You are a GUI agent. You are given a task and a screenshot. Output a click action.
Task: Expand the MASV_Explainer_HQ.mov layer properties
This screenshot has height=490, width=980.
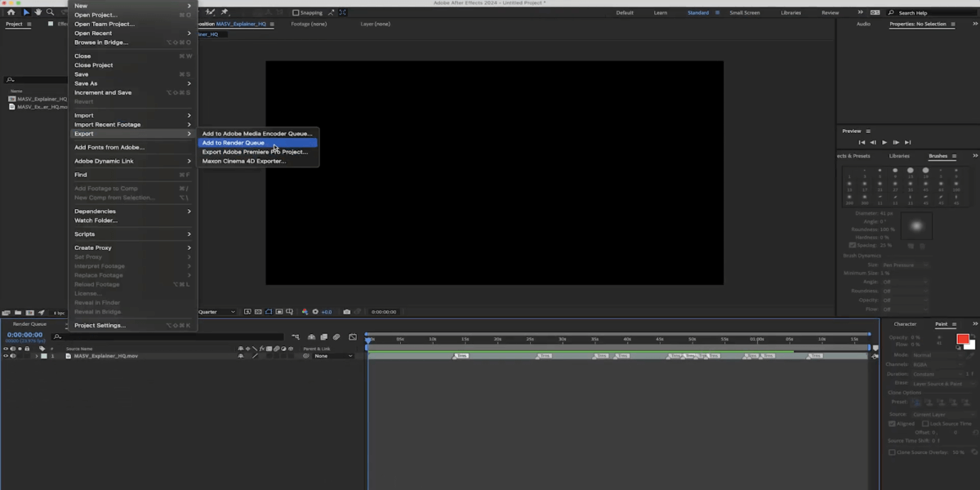click(36, 356)
